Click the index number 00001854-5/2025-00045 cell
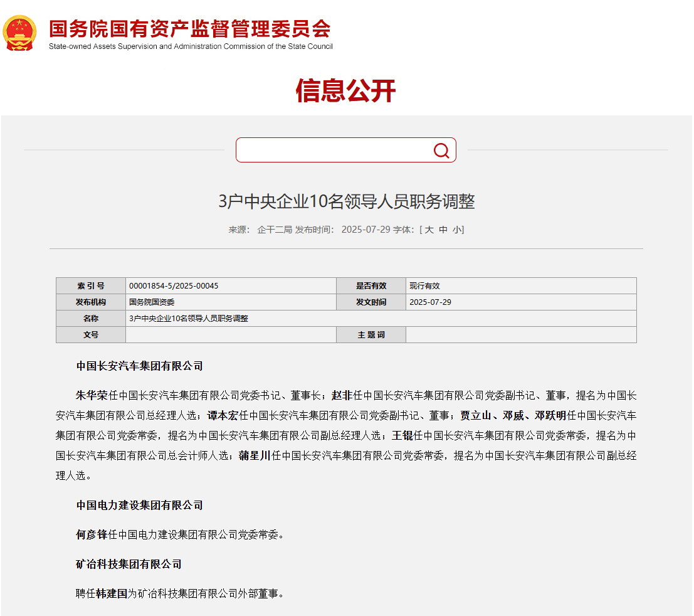The height and width of the screenshot is (616, 694). [x=231, y=285]
